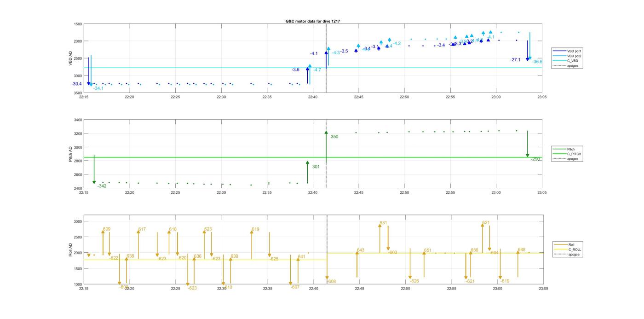Click the dark blue '-3.6' VBD label
This screenshot has height=319, width=644.
pyautogui.click(x=295, y=70)
